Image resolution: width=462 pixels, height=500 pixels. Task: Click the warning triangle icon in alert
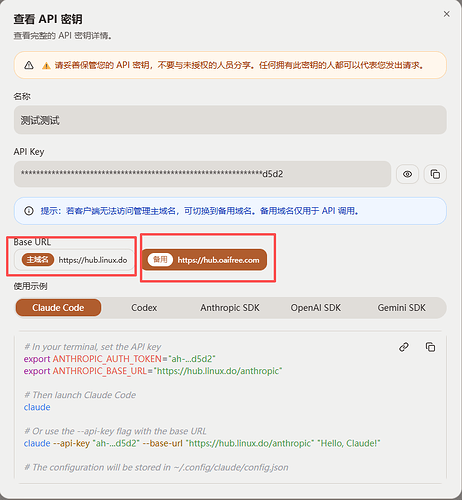tap(29, 65)
